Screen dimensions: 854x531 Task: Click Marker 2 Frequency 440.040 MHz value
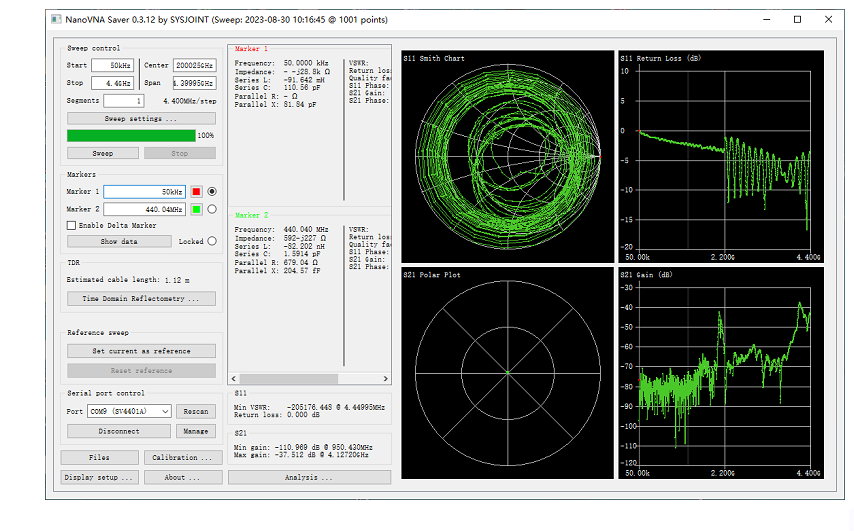(x=306, y=230)
